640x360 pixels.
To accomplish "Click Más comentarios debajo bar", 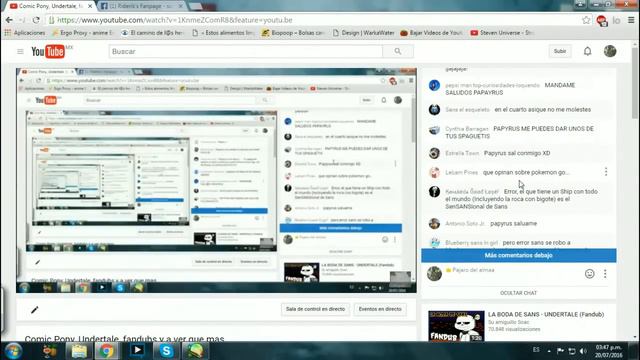I will (519, 256).
